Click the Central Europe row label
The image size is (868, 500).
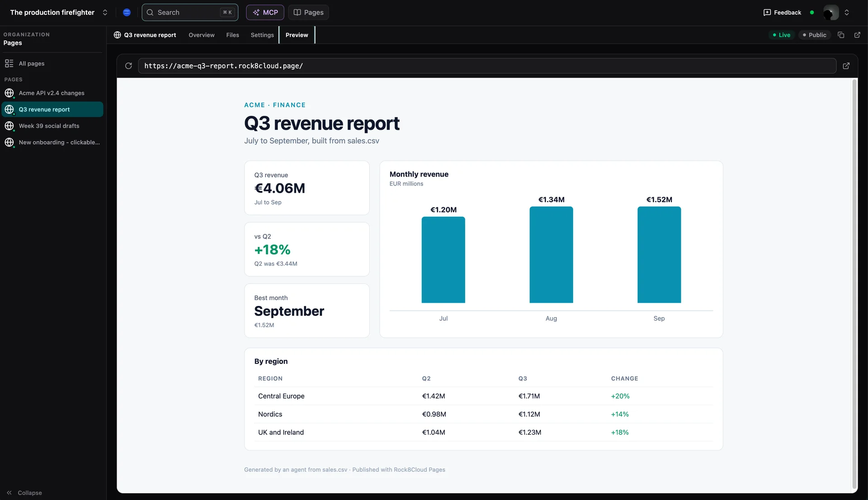(x=281, y=396)
